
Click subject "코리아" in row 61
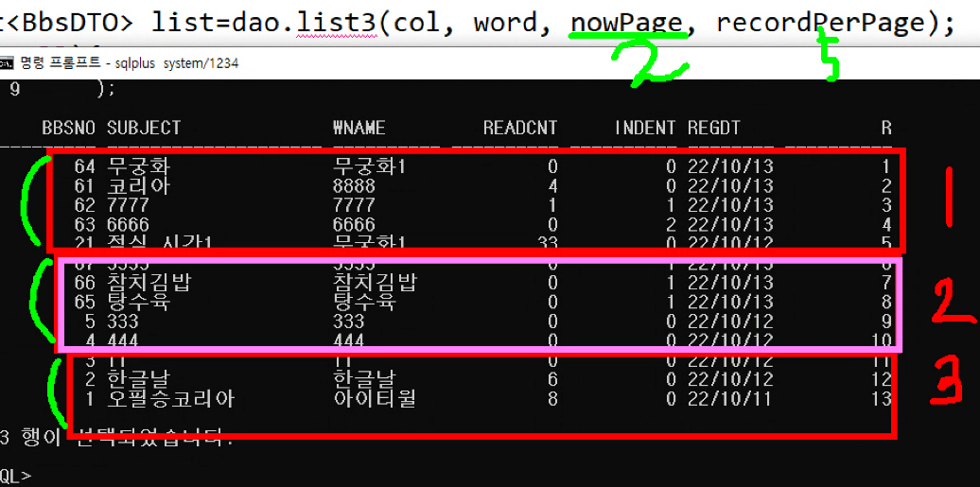[138, 185]
